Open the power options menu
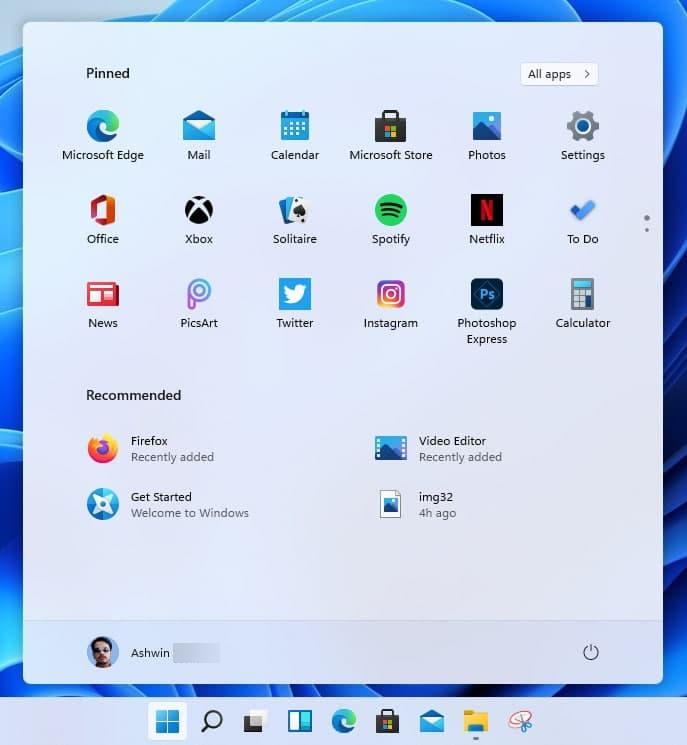 (591, 653)
